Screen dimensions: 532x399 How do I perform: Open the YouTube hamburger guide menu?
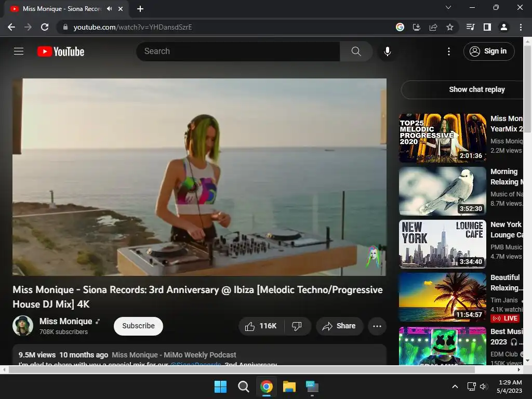19,51
